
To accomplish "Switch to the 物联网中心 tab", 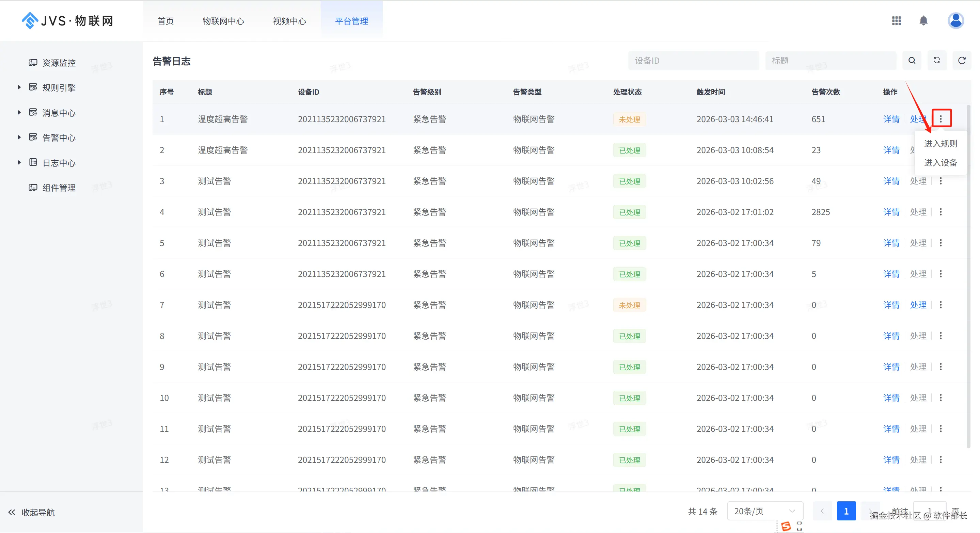I will tap(223, 21).
